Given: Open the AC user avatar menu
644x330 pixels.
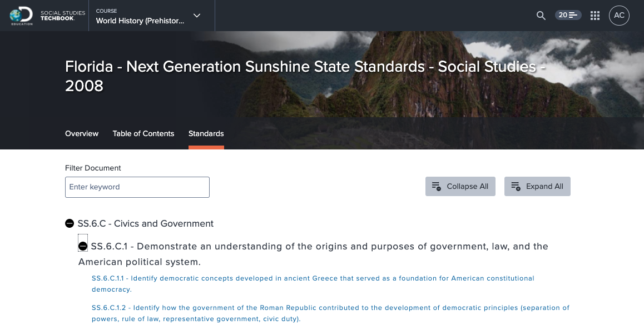Looking at the screenshot, I should (619, 16).
